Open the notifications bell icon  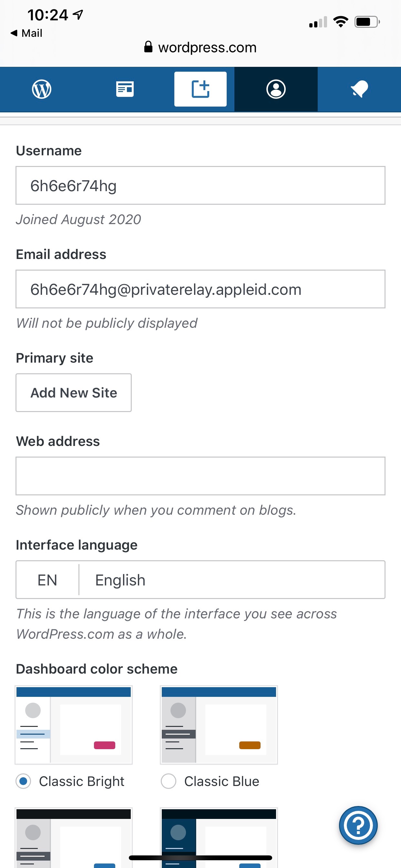pos(359,89)
